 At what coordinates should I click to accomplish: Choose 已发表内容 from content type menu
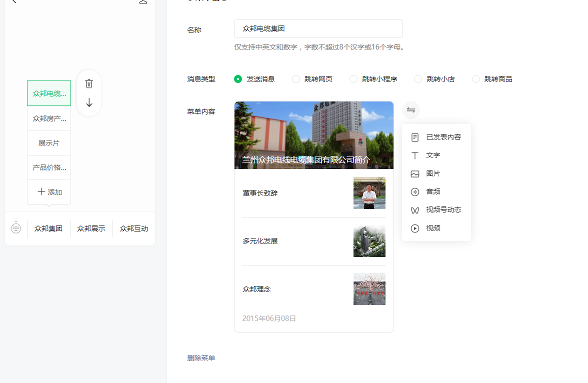point(436,137)
